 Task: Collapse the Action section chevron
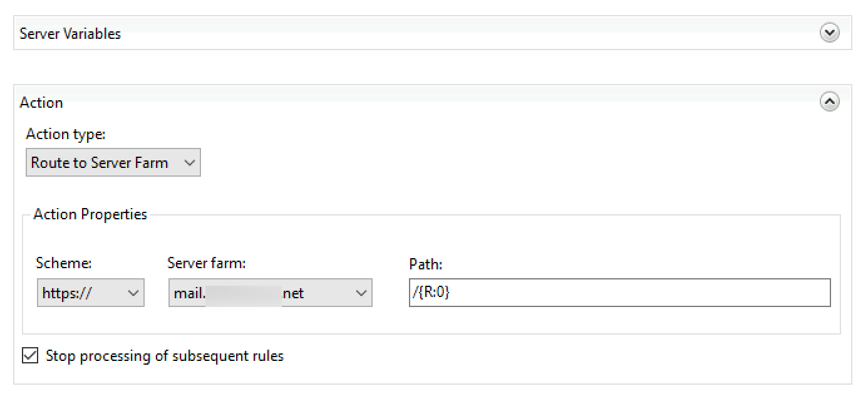tap(829, 101)
